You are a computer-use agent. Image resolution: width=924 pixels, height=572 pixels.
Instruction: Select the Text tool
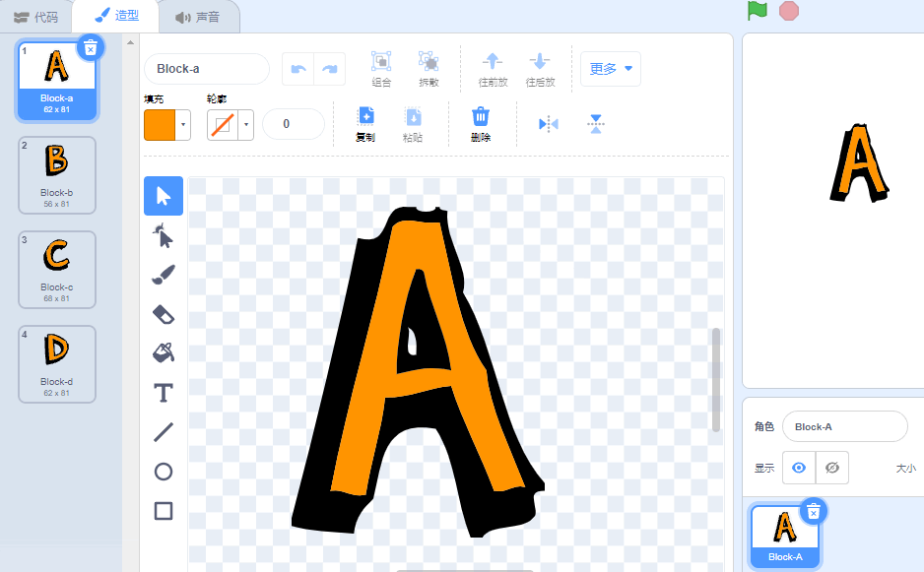click(x=164, y=393)
